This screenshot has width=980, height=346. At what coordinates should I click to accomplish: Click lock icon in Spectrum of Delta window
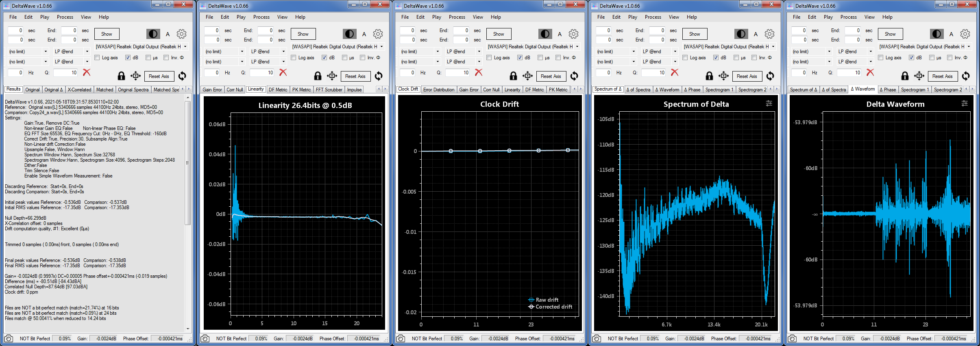(709, 76)
